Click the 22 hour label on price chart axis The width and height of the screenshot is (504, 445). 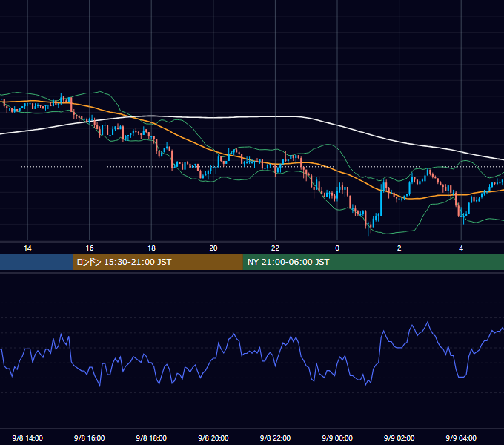(x=275, y=248)
